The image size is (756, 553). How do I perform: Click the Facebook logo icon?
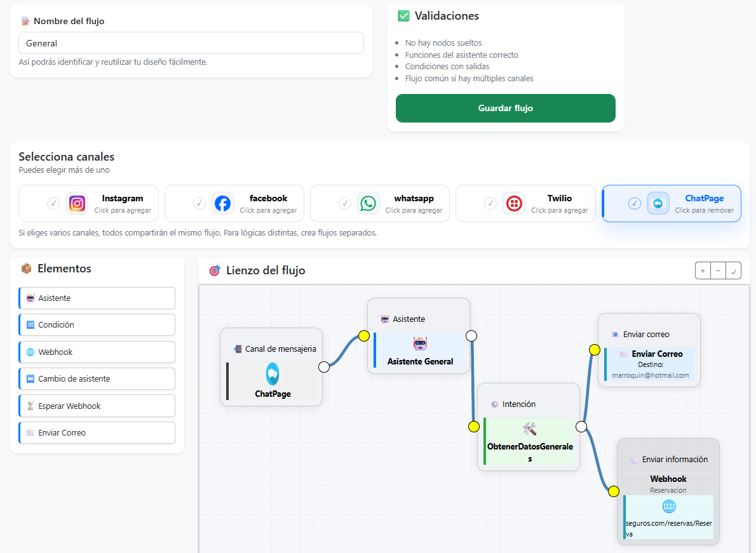coord(222,203)
